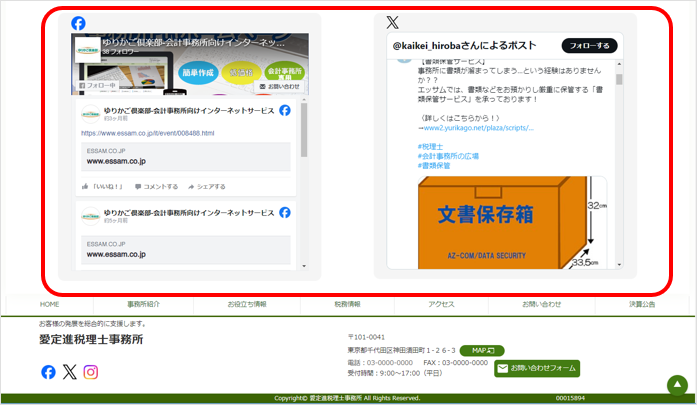This screenshot has width=697, height=405.
Task: Click page avatar in first Facebook post
Action: click(91, 114)
